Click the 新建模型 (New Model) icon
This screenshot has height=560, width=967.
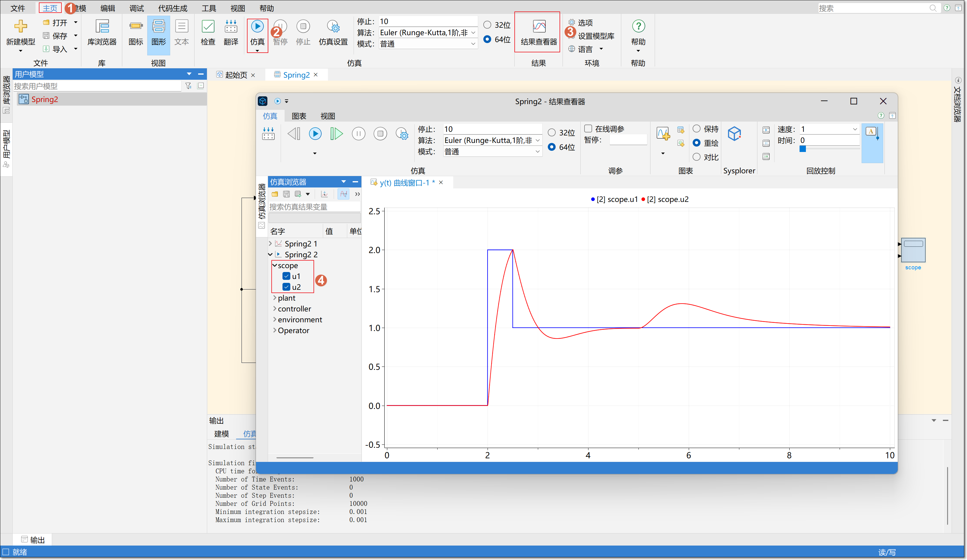(x=20, y=27)
